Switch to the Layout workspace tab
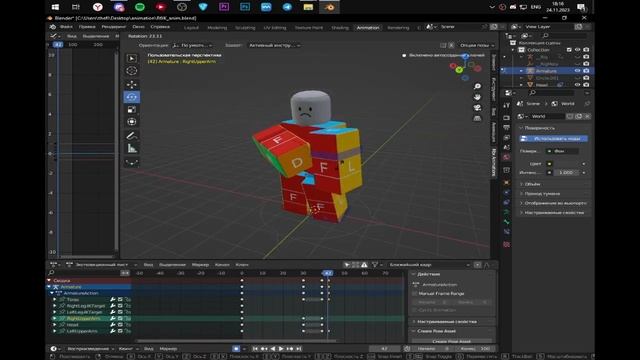The width and height of the screenshot is (640, 360). pos(191,28)
